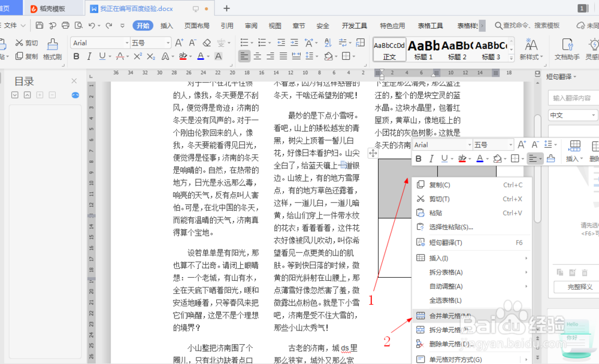Undo the last action
The image size is (599, 364).
coord(92,26)
